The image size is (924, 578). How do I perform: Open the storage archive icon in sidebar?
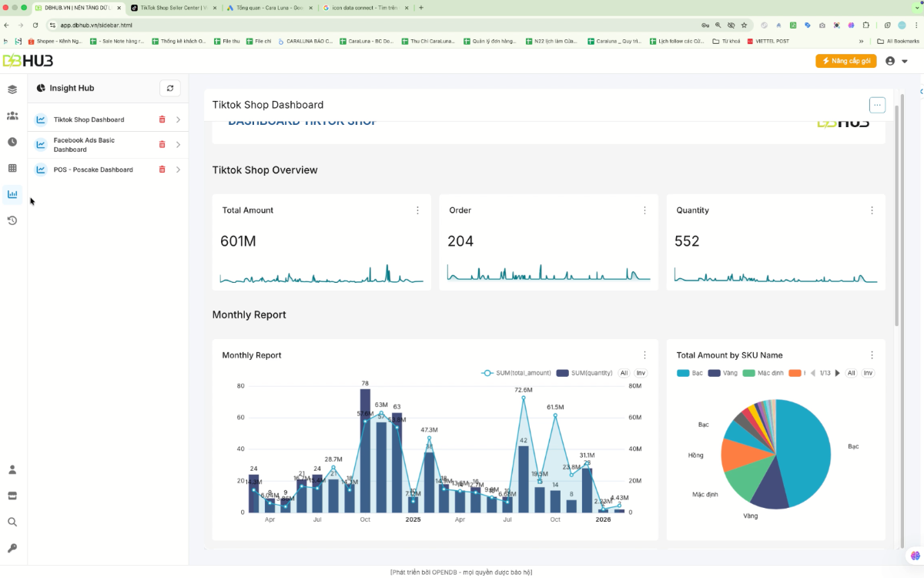tap(12, 496)
